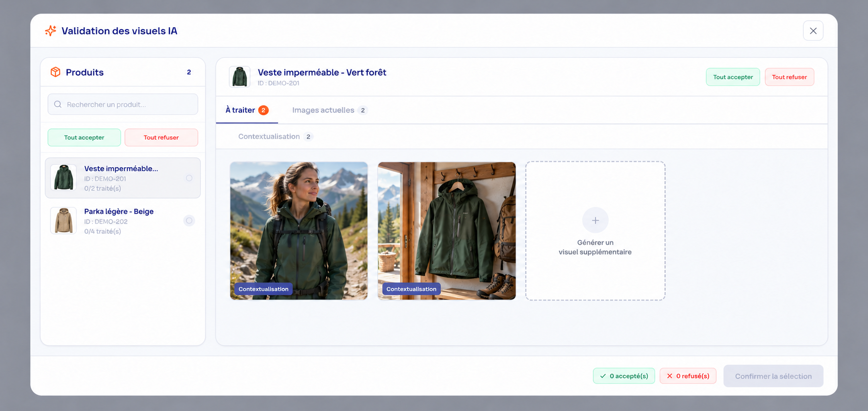The width and height of the screenshot is (868, 411).
Task: Click the 0 refusé(s) counter badge
Action: pyautogui.click(x=688, y=376)
